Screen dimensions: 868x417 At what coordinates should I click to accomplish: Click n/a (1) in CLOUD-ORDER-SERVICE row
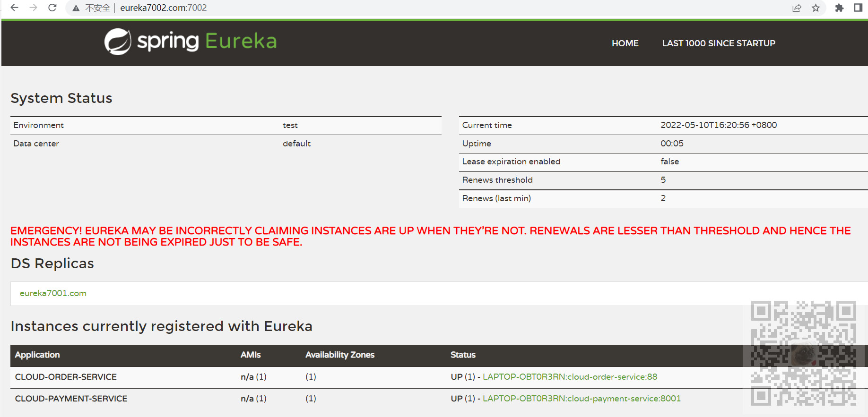point(253,377)
